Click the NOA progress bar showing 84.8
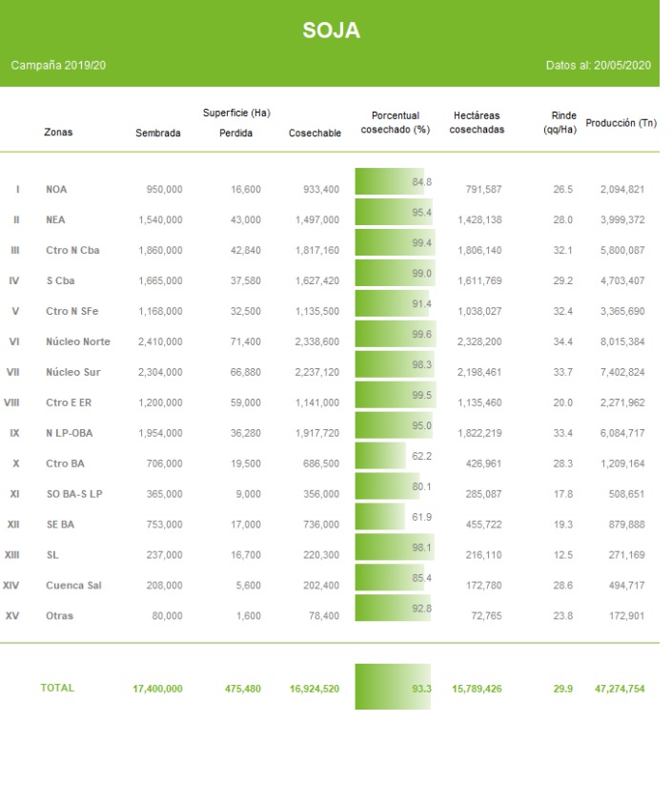 pyautogui.click(x=393, y=182)
